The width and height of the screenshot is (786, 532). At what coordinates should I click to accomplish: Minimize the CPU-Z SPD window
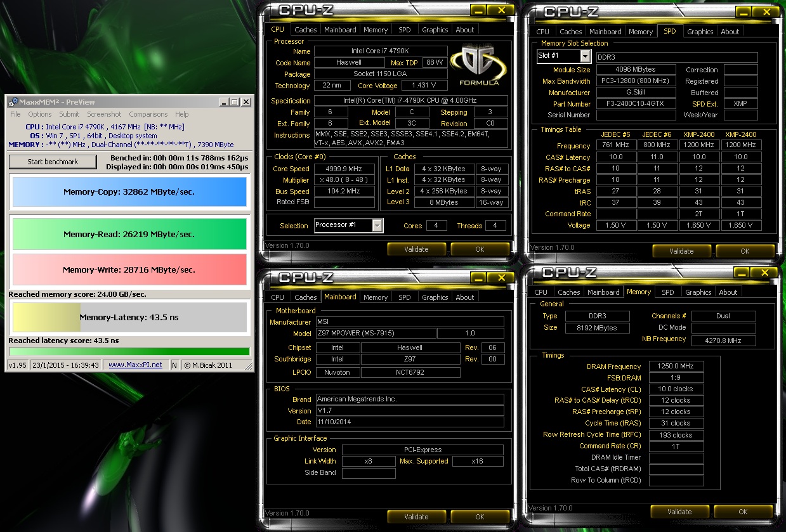(x=742, y=12)
